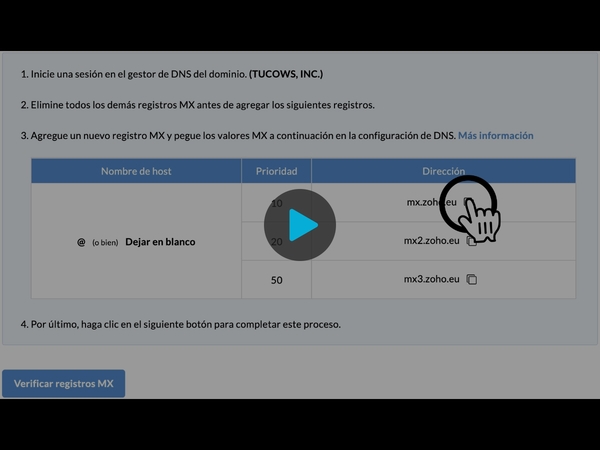
Task: Copy the mx.zoho.eu address
Action: tap(468, 202)
